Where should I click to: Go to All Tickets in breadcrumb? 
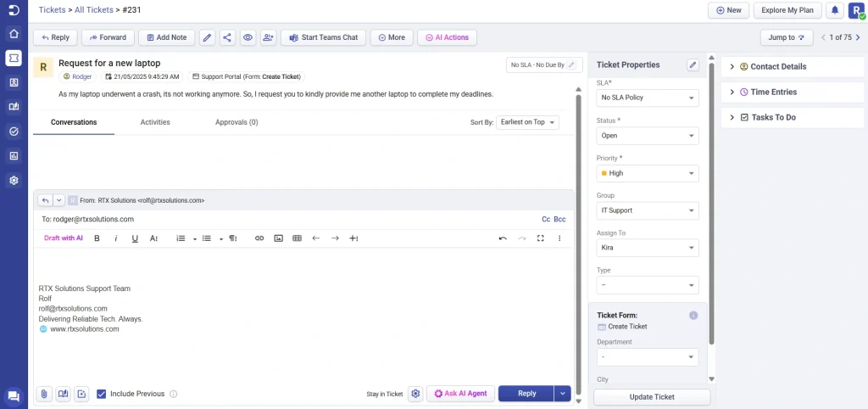point(93,9)
